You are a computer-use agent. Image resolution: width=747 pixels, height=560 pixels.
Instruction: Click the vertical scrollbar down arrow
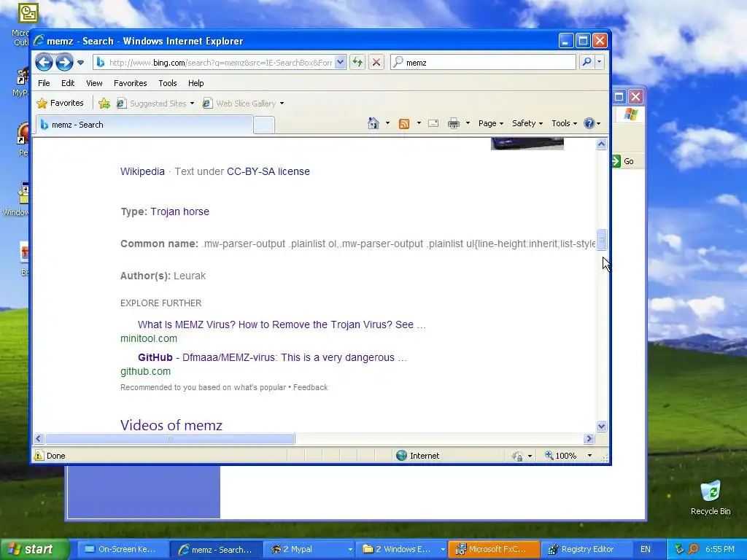601,426
